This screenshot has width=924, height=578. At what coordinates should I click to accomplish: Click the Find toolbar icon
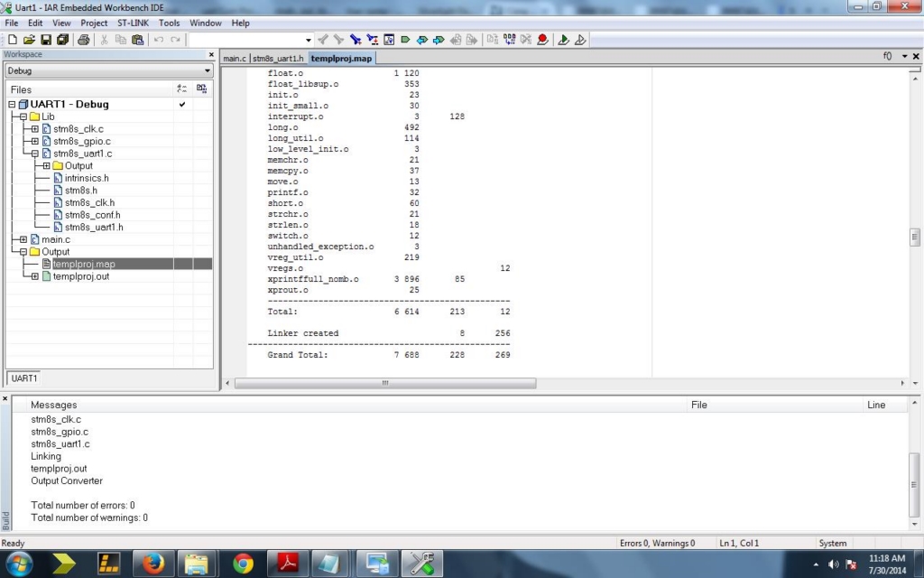pyautogui.click(x=356, y=40)
